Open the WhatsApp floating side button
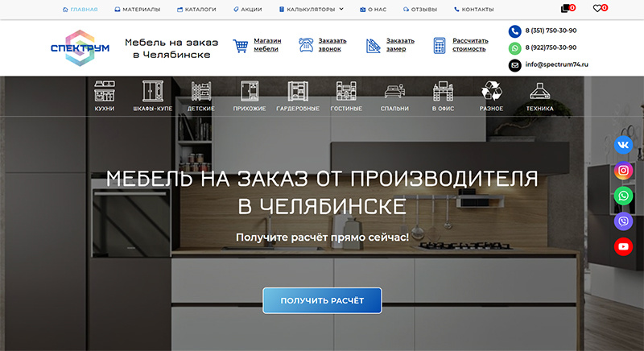 pyautogui.click(x=623, y=196)
